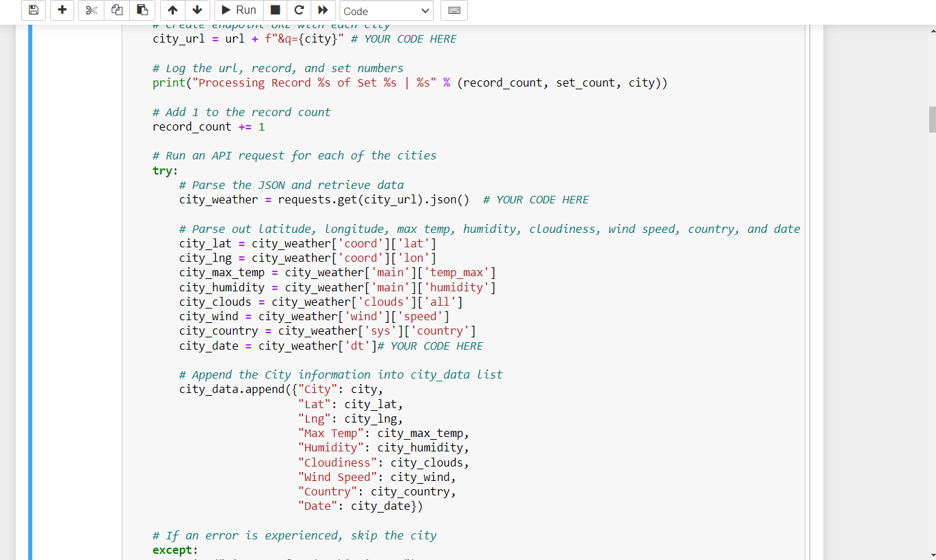This screenshot has width=936, height=560.
Task: Click the 'try:' keyword
Action: pyautogui.click(x=165, y=170)
